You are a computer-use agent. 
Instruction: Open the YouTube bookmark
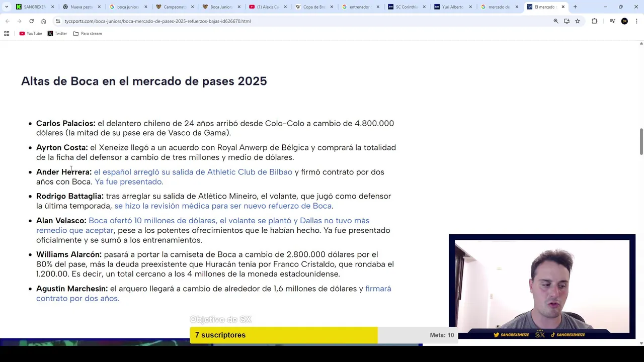point(31,33)
